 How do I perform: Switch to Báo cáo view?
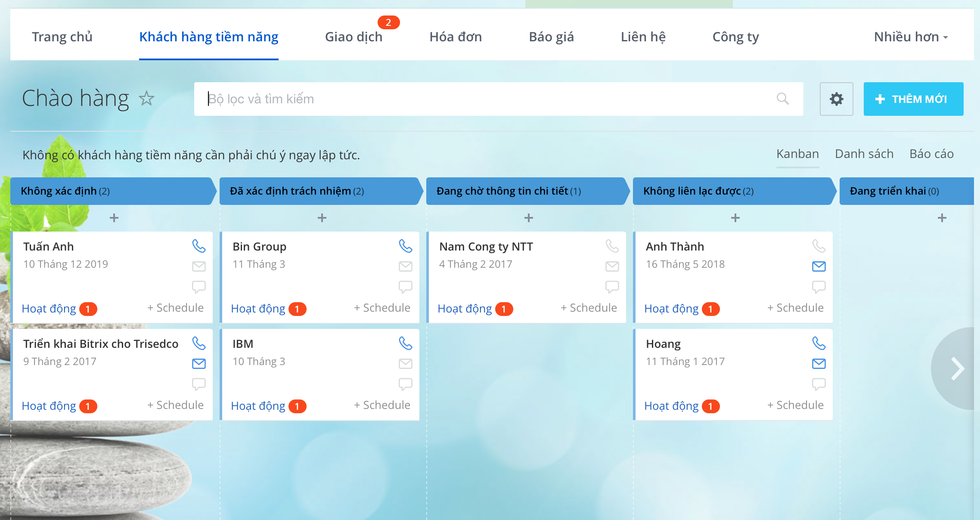931,154
